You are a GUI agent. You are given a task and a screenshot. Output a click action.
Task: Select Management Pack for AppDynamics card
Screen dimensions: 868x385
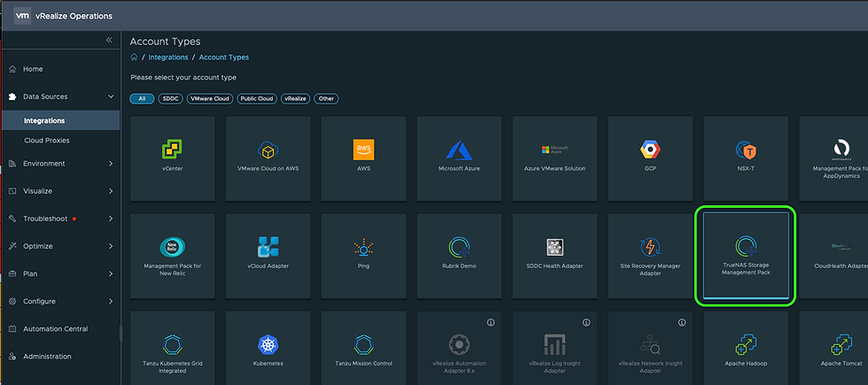point(833,158)
